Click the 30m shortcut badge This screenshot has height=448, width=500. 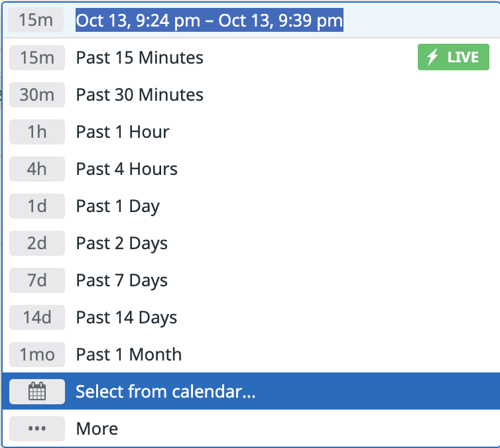click(x=37, y=95)
